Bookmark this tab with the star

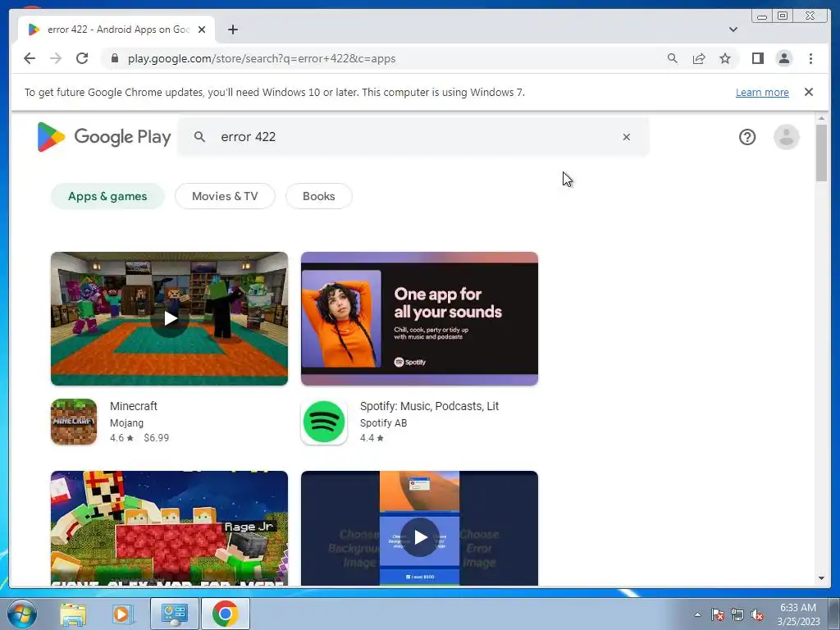pos(725,58)
